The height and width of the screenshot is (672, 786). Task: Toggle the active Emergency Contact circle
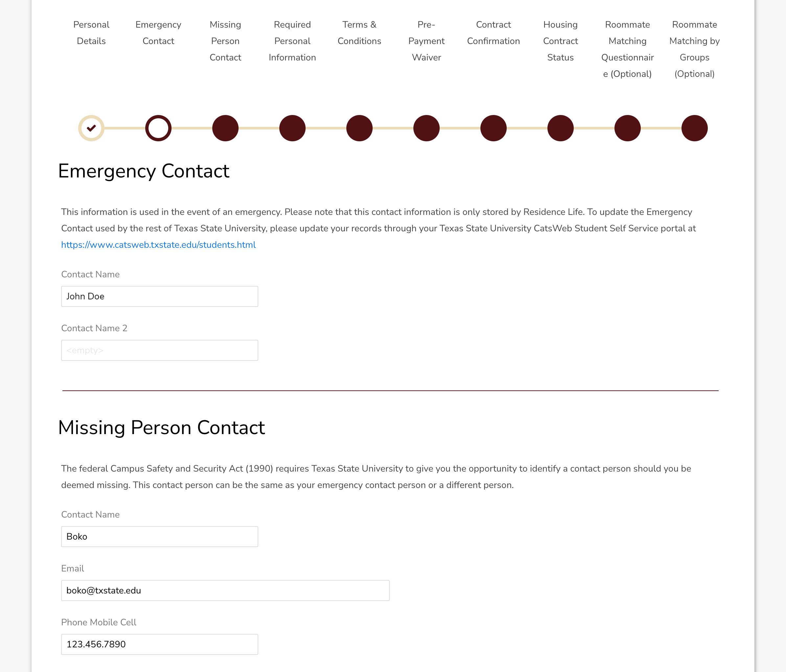(x=158, y=127)
